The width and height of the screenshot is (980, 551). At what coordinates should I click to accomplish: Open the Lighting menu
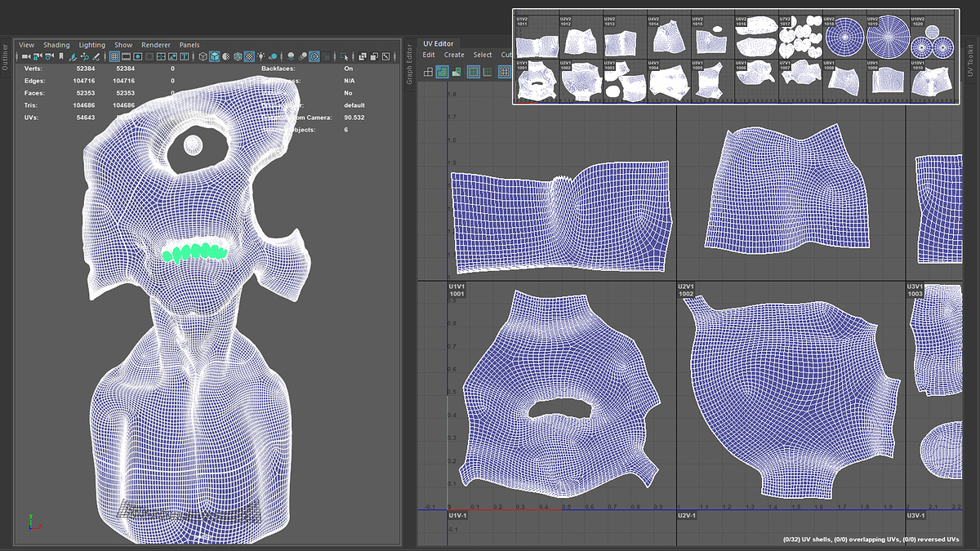point(92,45)
